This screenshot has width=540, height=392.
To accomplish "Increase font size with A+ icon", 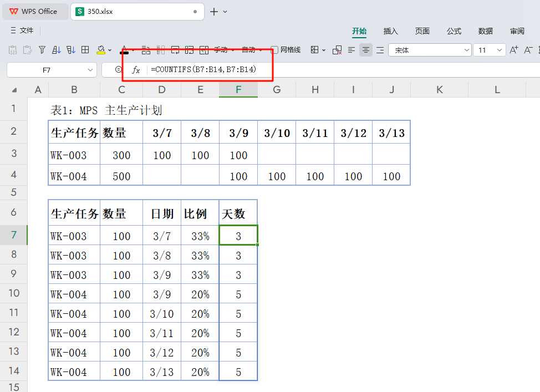I will click(x=514, y=50).
